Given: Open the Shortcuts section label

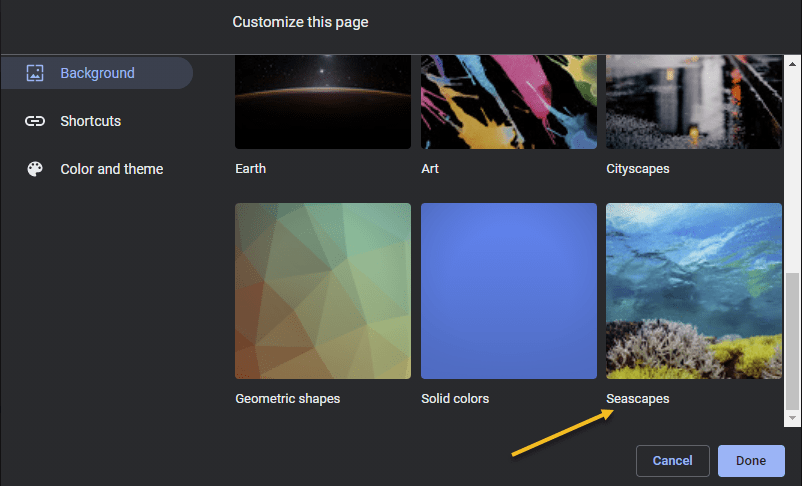Looking at the screenshot, I should click(x=90, y=121).
